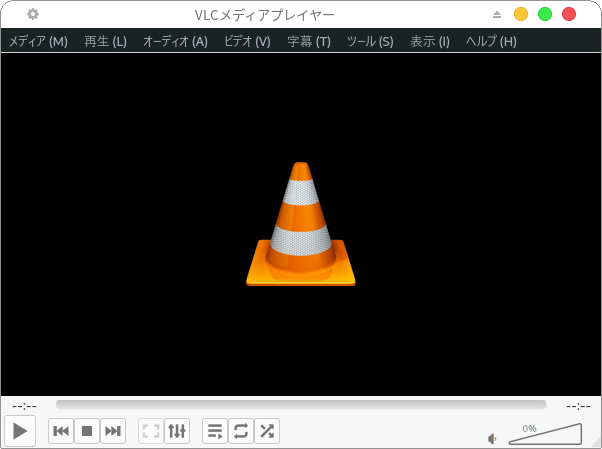Open the ツール (S) menu
Screen dimensions: 602x449
370,41
